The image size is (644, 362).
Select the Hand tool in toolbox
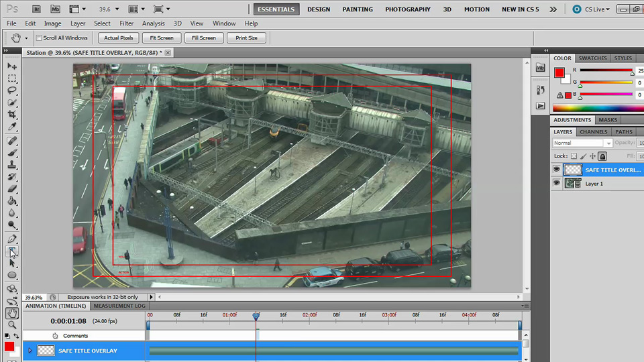point(12,313)
